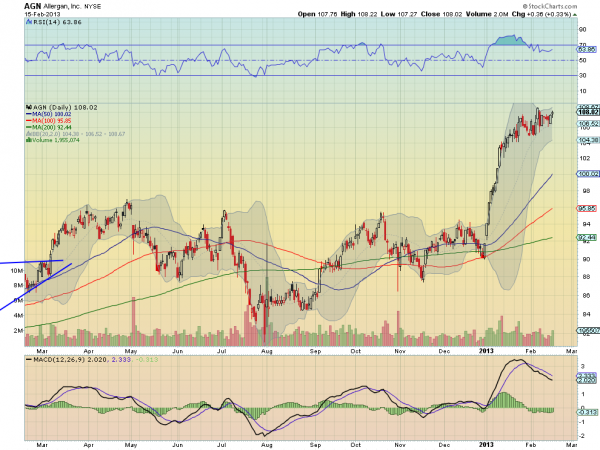
Task: Click the 98 price axis label
Action: pyautogui.click(x=585, y=191)
